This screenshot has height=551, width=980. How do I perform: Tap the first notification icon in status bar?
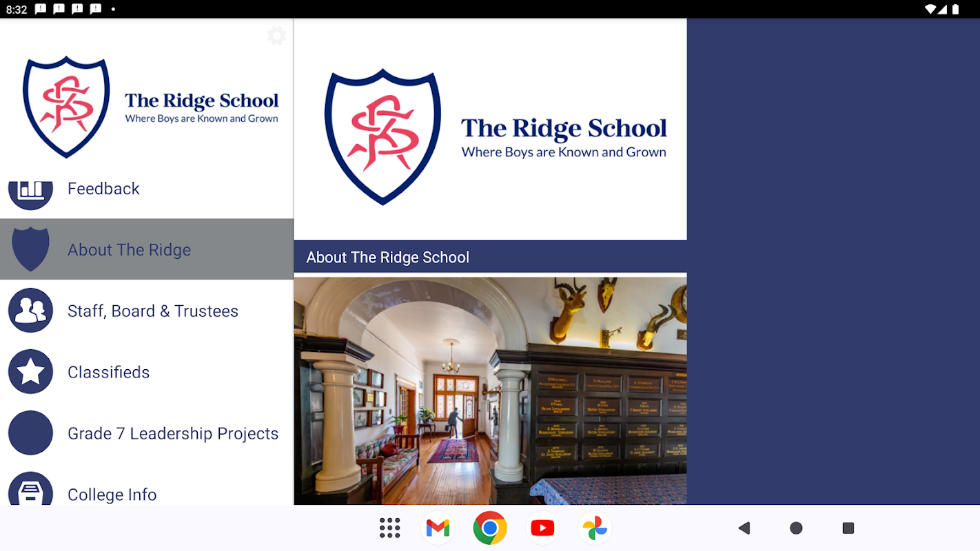41,10
